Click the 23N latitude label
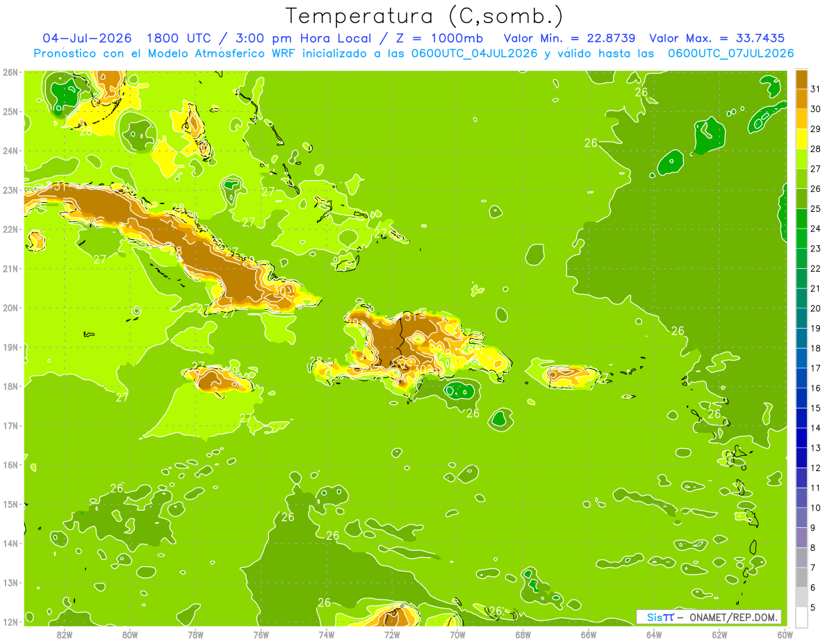 click(10, 190)
